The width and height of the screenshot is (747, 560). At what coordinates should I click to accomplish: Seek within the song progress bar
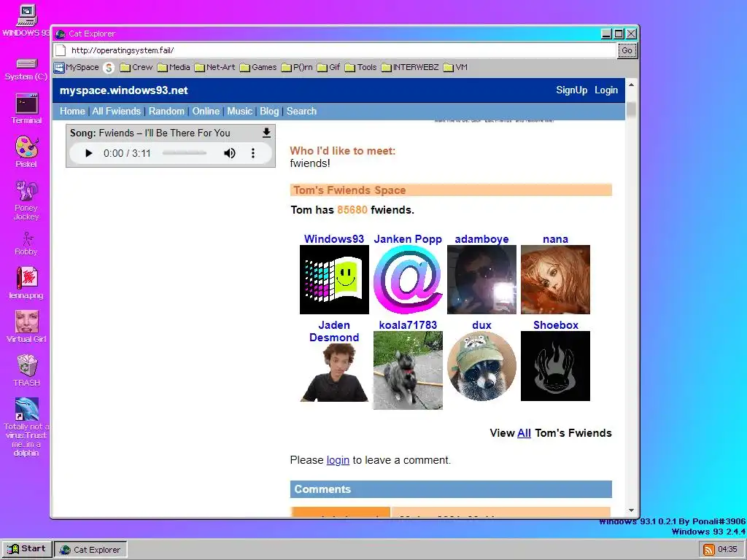click(185, 153)
